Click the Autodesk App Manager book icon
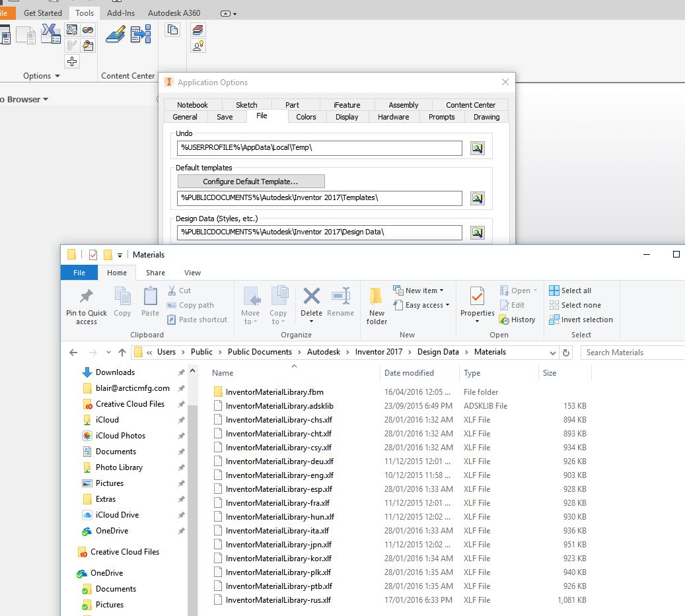 pos(198,30)
